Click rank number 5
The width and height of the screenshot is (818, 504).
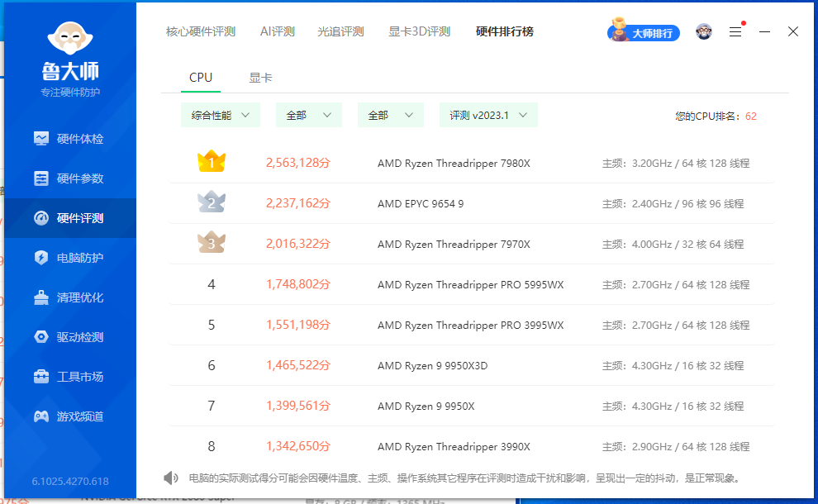pos(212,325)
